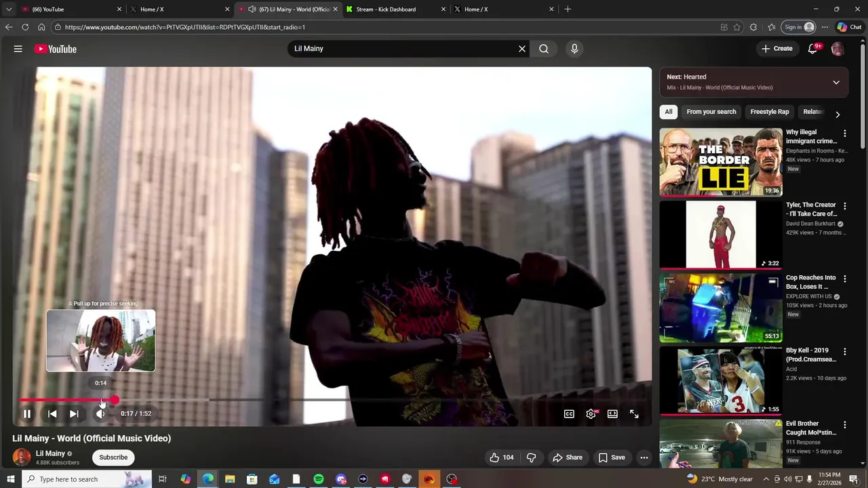This screenshot has width=868, height=488.
Task: Skip to next video Hearted
Action: 74,413
